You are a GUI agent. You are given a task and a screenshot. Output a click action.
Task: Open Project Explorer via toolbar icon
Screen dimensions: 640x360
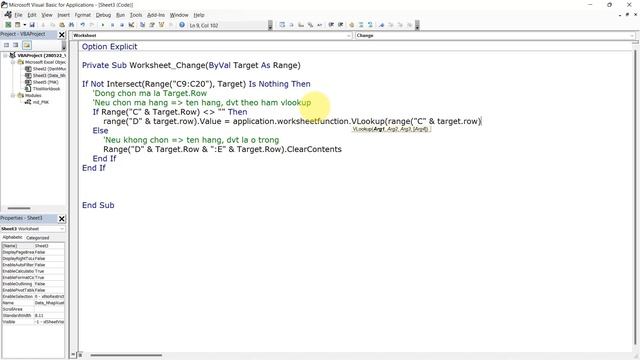[x=142, y=25]
